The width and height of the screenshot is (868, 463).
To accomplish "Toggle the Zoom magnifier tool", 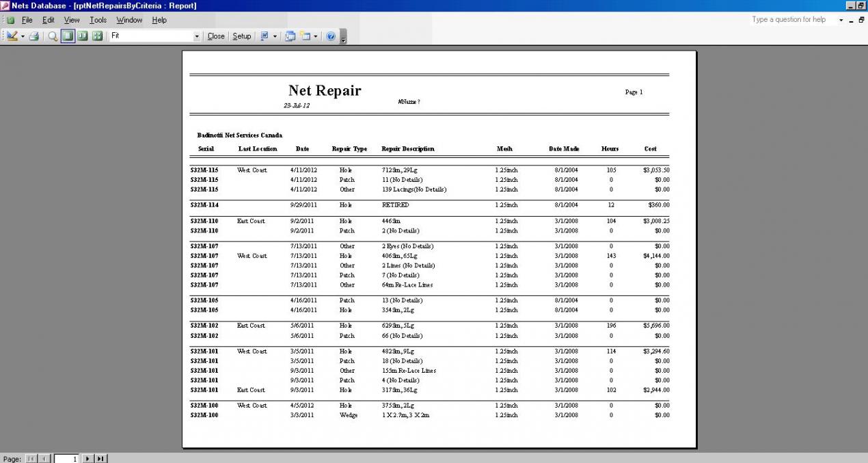I will (53, 36).
